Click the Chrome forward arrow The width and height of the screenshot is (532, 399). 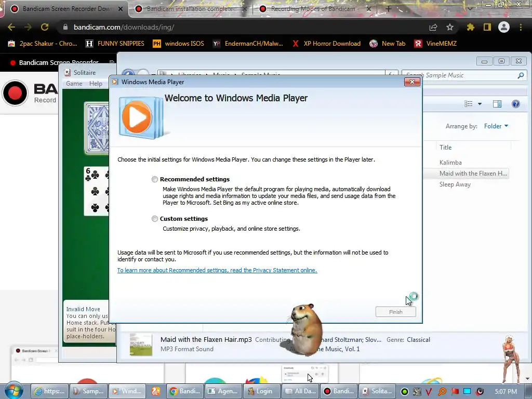[x=28, y=27]
